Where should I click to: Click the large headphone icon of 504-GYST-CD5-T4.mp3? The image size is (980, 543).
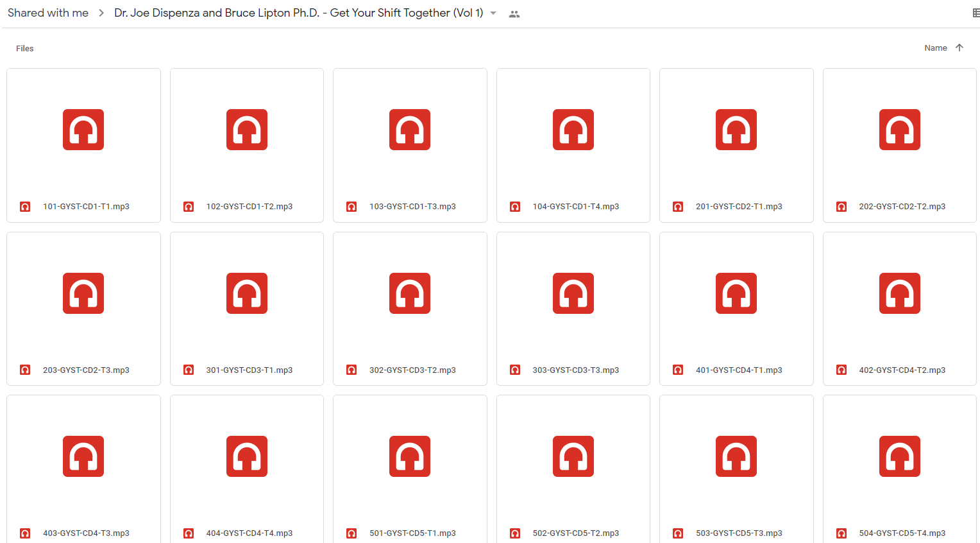(900, 456)
